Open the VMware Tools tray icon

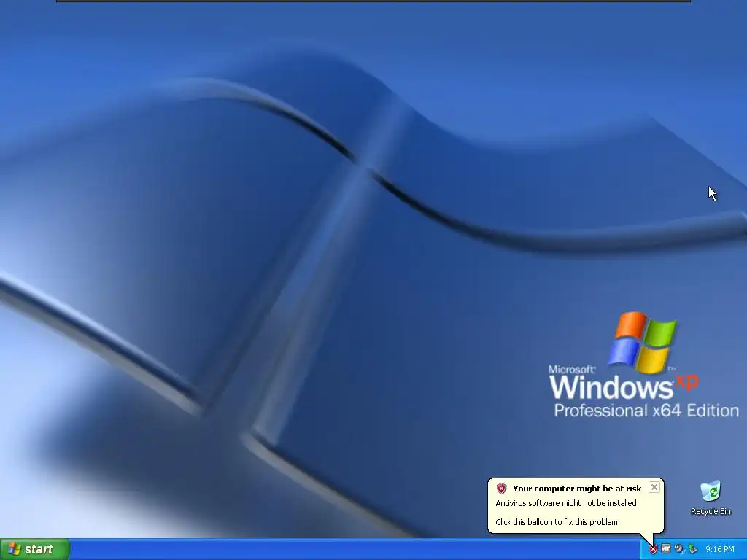point(666,548)
